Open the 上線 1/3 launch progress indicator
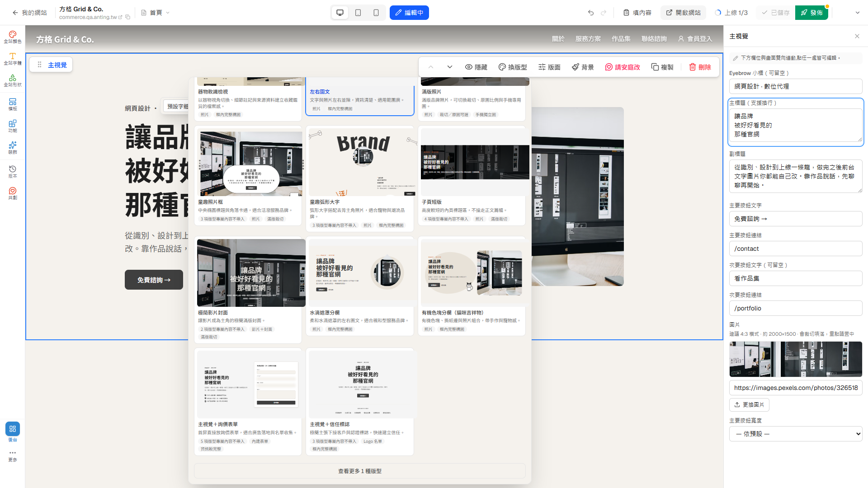868x488 pixels. 731,13
